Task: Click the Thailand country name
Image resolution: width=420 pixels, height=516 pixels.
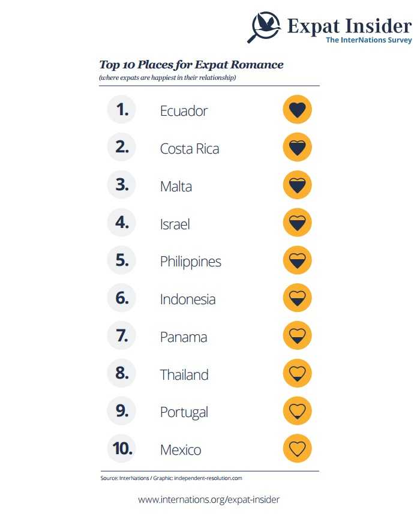Action: pos(184,375)
